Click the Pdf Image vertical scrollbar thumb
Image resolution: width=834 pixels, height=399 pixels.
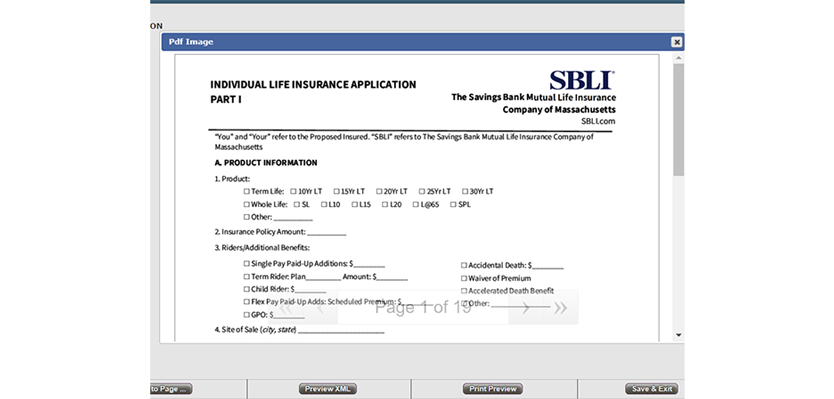pos(678,120)
